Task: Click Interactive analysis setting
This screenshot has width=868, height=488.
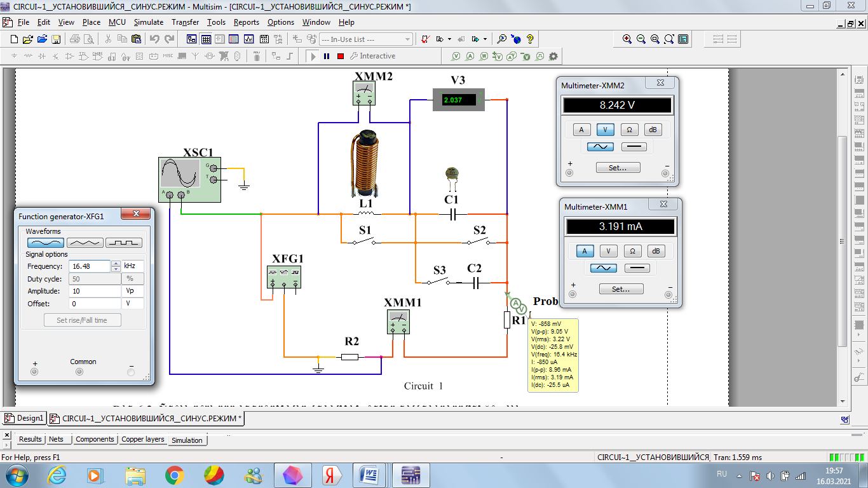Action: click(372, 56)
